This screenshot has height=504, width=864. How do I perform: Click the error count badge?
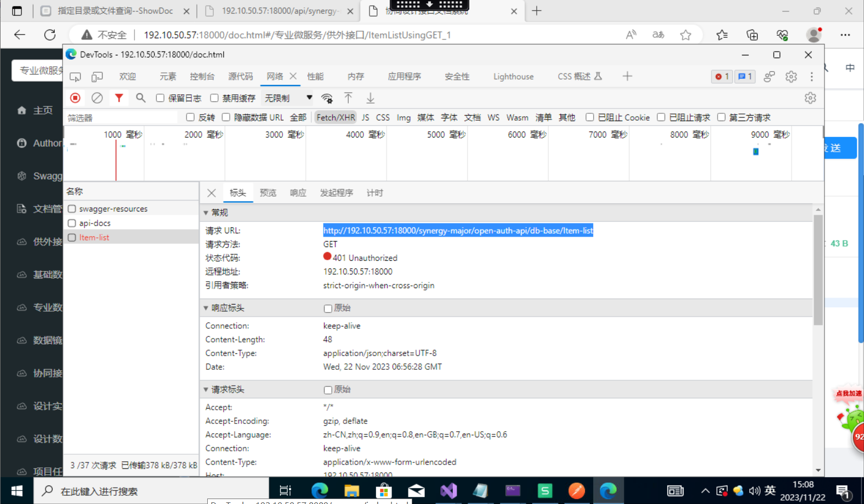click(x=722, y=77)
